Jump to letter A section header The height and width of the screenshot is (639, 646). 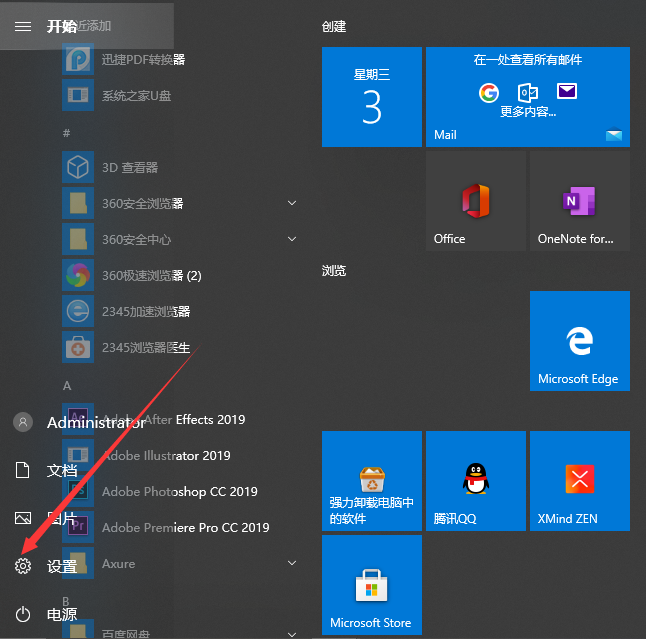(x=67, y=385)
